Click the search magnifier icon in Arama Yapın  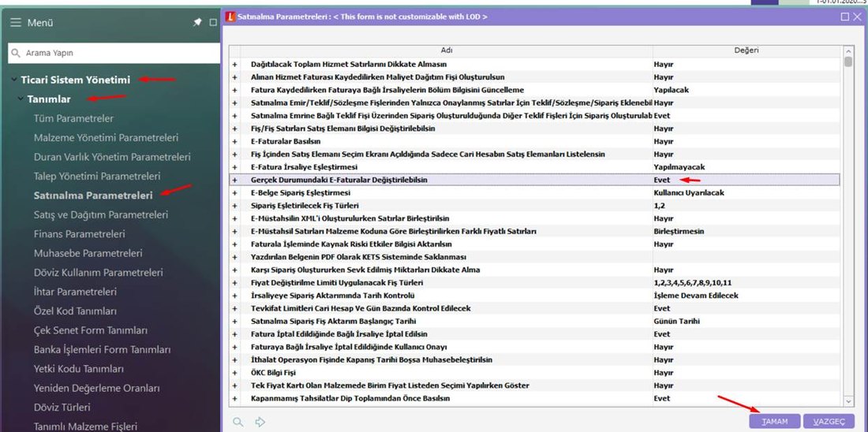coord(16,54)
